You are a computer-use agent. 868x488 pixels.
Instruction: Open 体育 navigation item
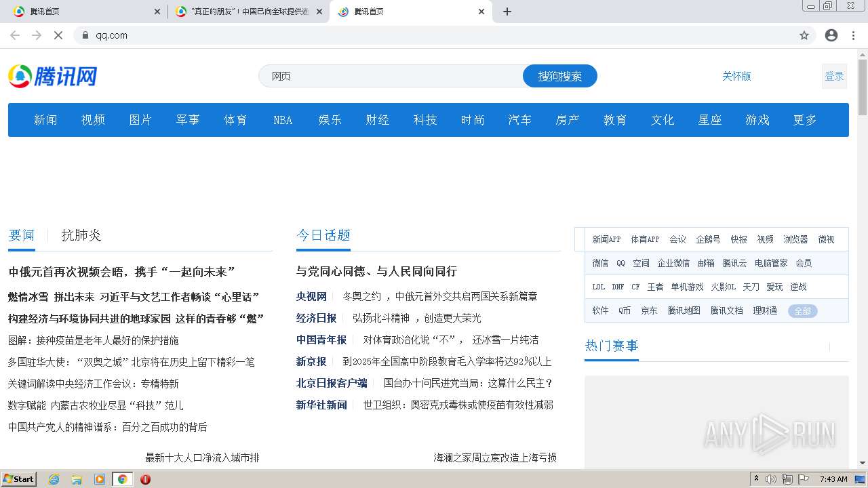pyautogui.click(x=235, y=120)
